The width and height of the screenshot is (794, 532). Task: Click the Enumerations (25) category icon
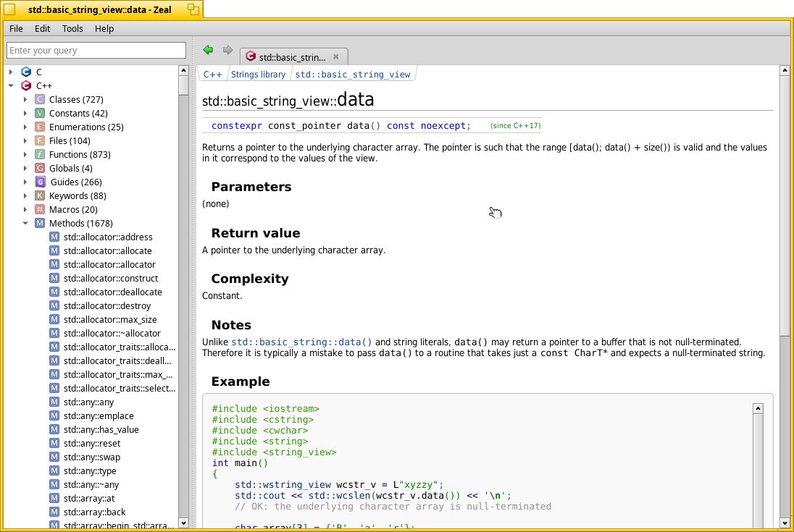coord(40,127)
